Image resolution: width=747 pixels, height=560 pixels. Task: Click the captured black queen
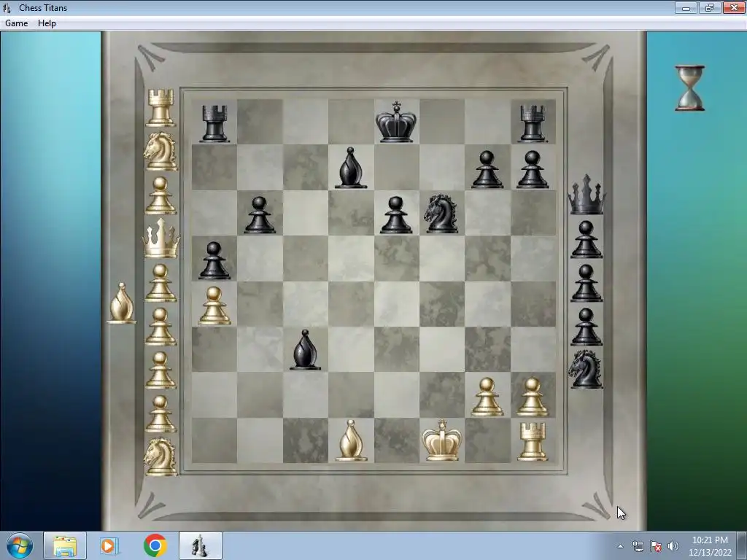pos(587,195)
